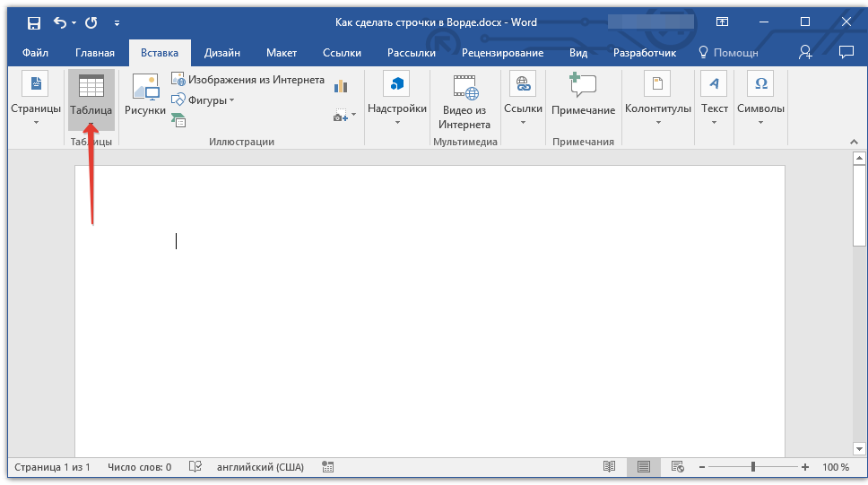Switch to the Макет tab
This screenshot has width=868, height=485.
pyautogui.click(x=282, y=53)
